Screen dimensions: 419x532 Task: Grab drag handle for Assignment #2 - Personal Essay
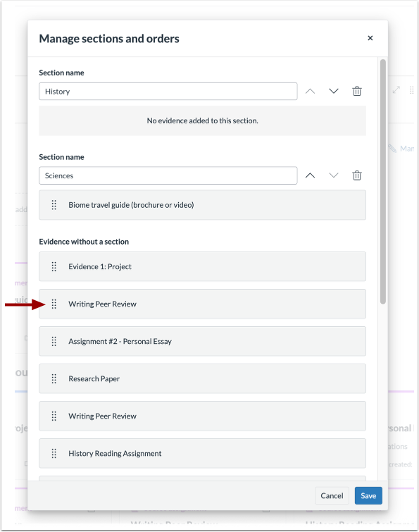point(54,341)
